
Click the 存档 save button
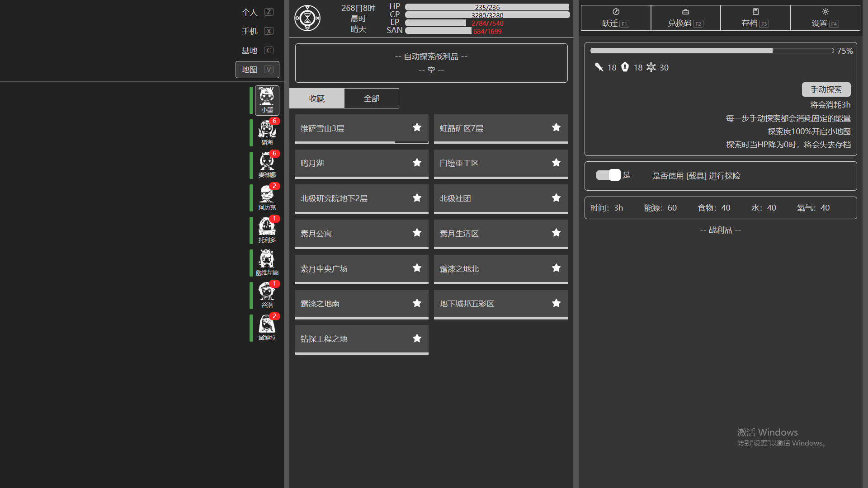click(x=755, y=18)
